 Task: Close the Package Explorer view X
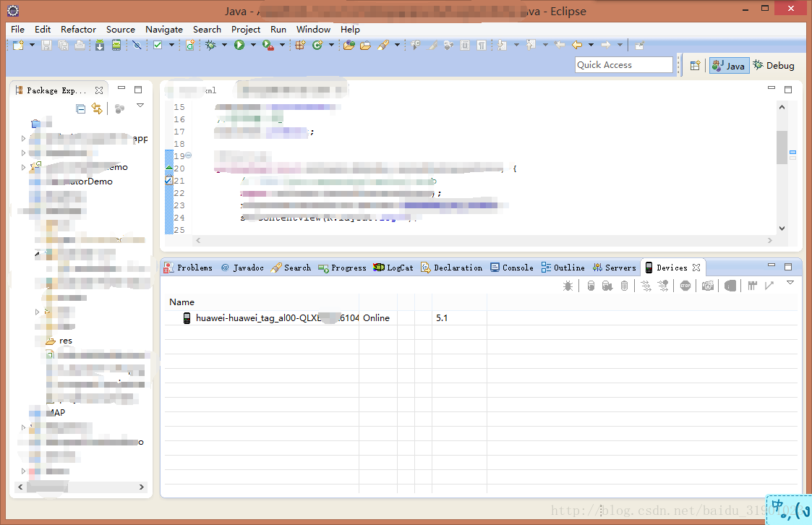pyautogui.click(x=99, y=90)
